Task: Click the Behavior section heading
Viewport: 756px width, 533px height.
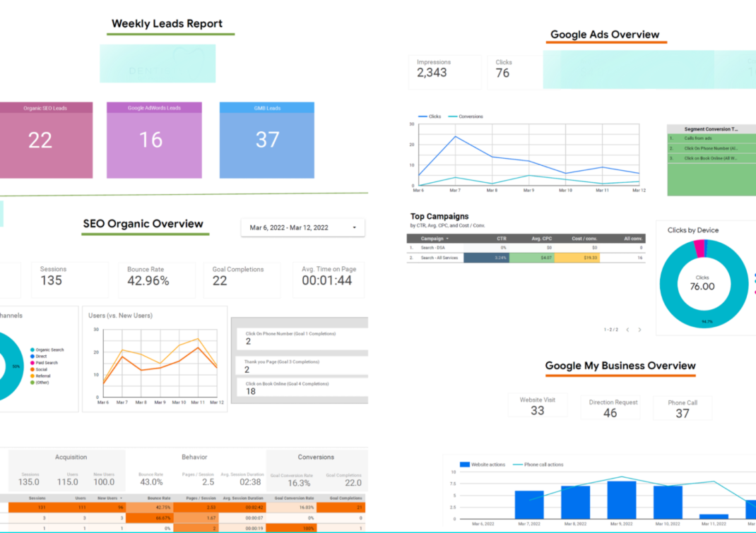Action: [194, 457]
